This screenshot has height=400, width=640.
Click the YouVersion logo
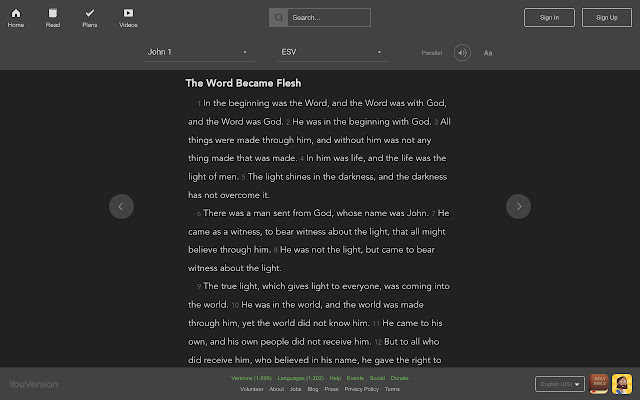coord(33,384)
